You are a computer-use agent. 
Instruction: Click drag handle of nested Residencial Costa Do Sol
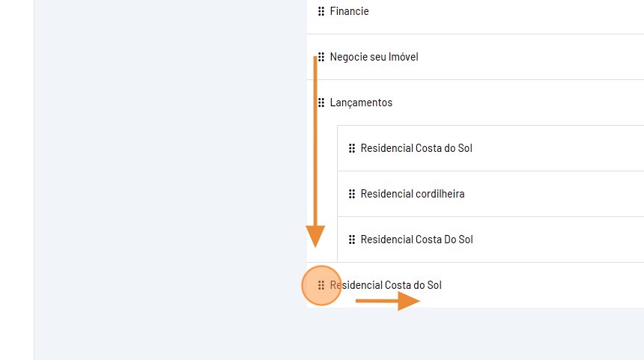click(x=352, y=240)
